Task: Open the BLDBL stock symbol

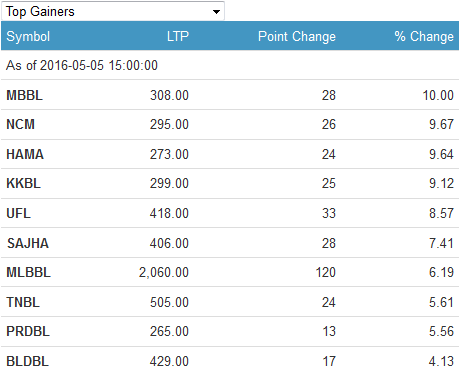Action: click(28, 361)
